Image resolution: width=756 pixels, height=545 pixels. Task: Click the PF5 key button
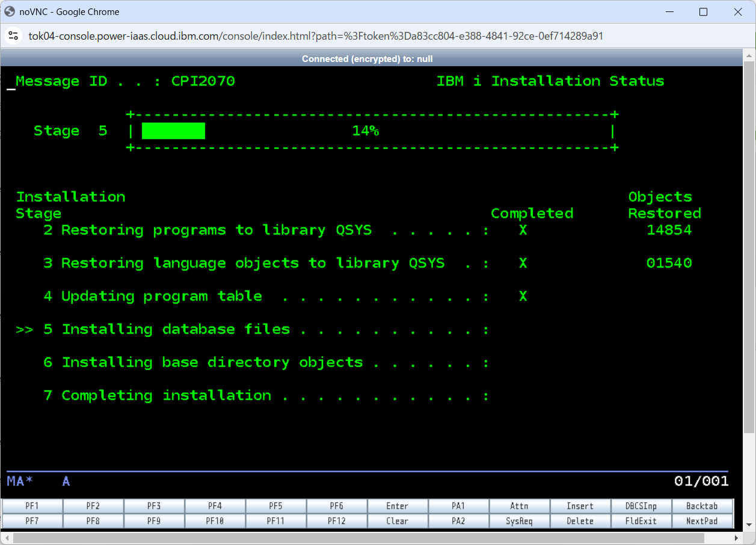pos(275,506)
